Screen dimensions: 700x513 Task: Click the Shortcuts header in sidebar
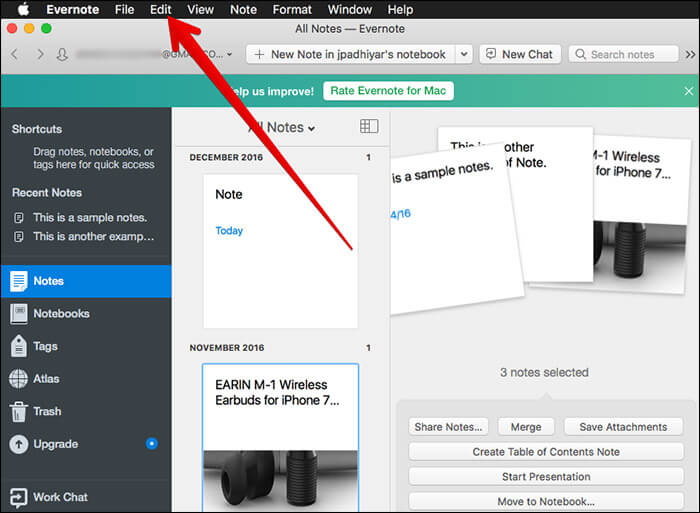coord(37,129)
